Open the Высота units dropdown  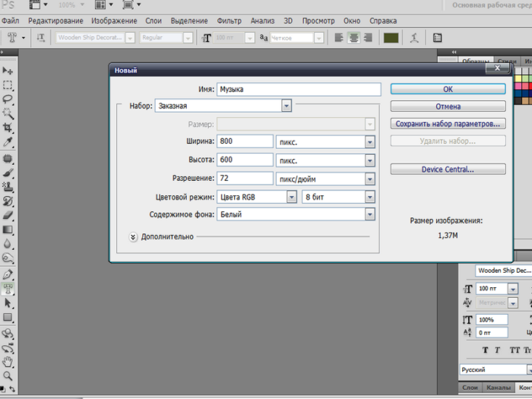370,160
